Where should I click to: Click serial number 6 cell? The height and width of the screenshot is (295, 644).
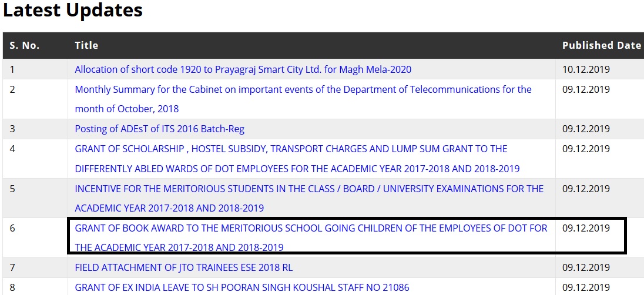[x=13, y=228]
